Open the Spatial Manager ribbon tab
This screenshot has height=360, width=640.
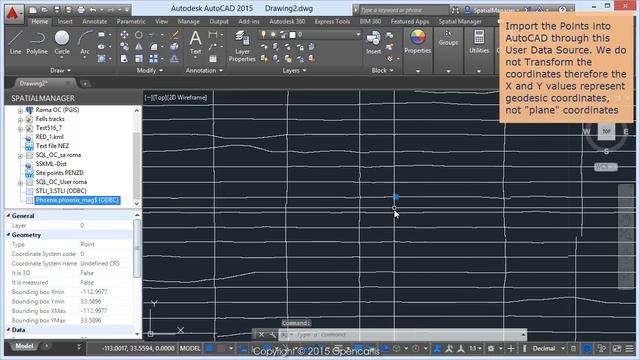tap(460, 21)
